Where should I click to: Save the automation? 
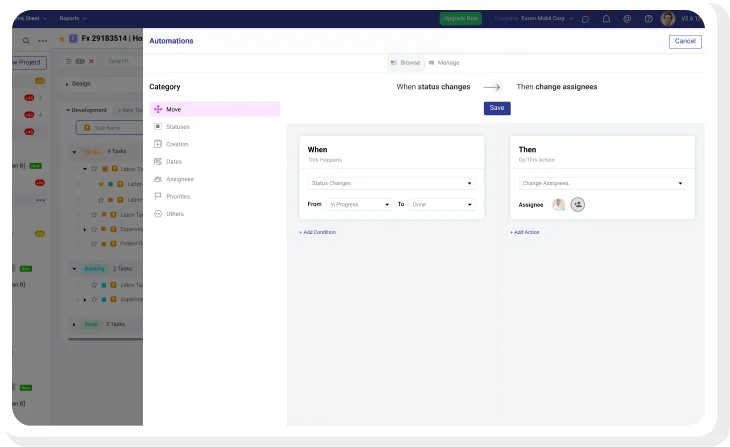pos(497,108)
